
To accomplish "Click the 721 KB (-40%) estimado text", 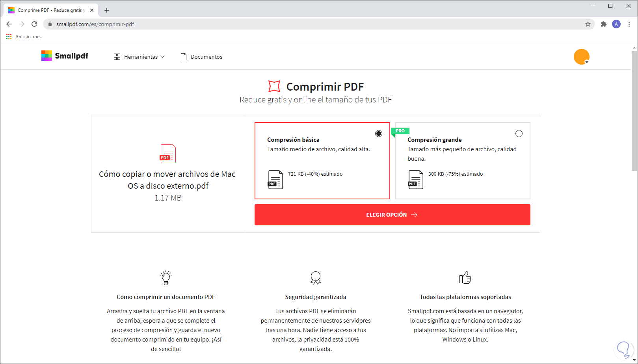I will tap(315, 174).
